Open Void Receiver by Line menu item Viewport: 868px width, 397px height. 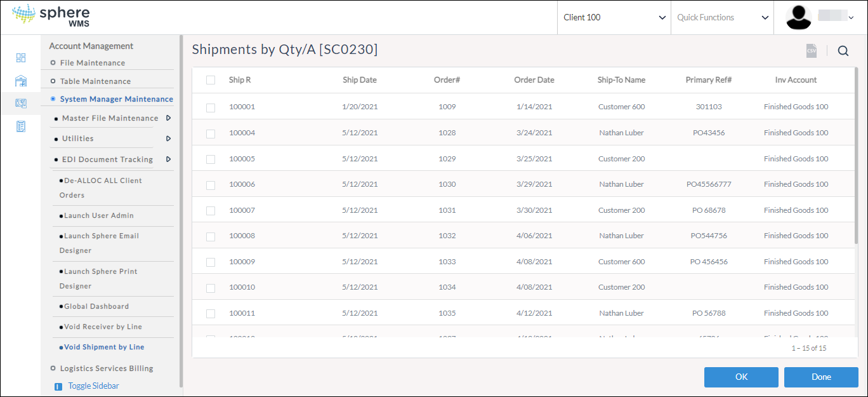tap(103, 326)
